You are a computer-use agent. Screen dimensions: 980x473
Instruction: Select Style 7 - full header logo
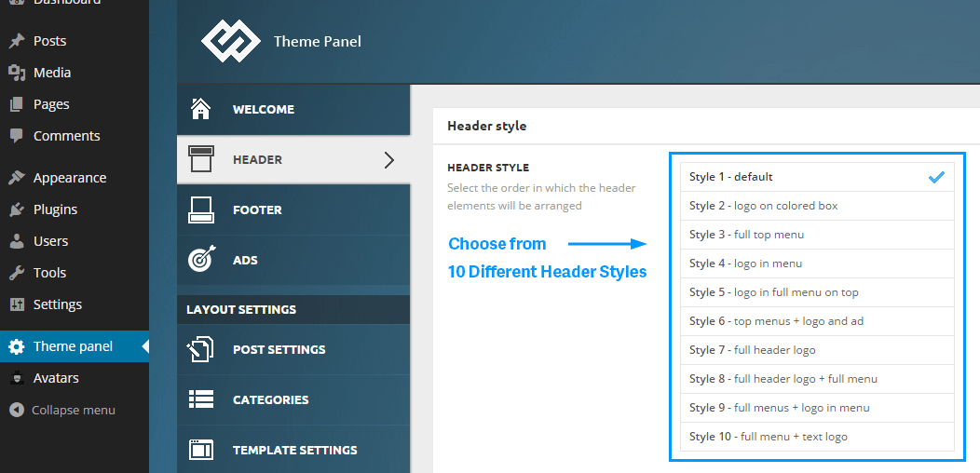click(x=818, y=350)
